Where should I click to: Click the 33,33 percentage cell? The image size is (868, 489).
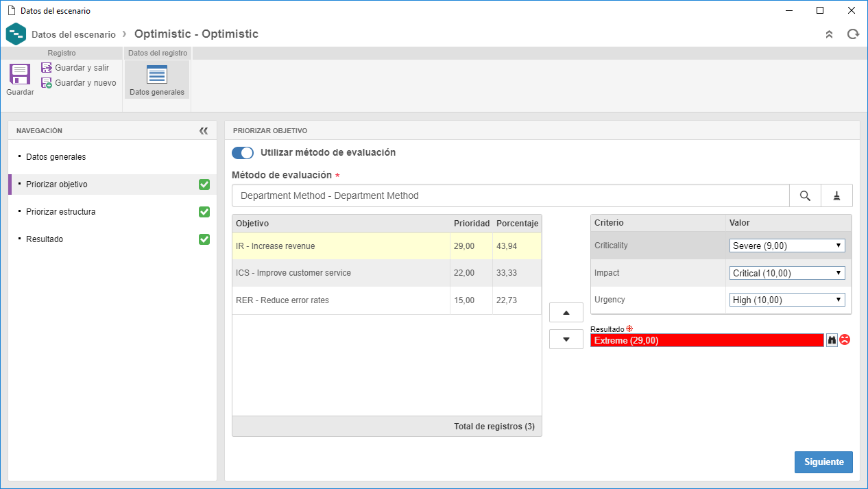pyautogui.click(x=518, y=273)
